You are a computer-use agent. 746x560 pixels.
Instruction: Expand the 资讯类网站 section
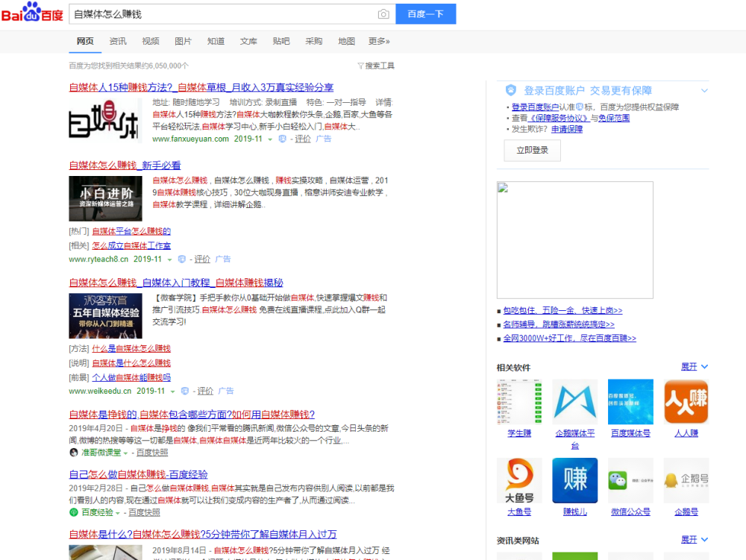click(x=694, y=540)
